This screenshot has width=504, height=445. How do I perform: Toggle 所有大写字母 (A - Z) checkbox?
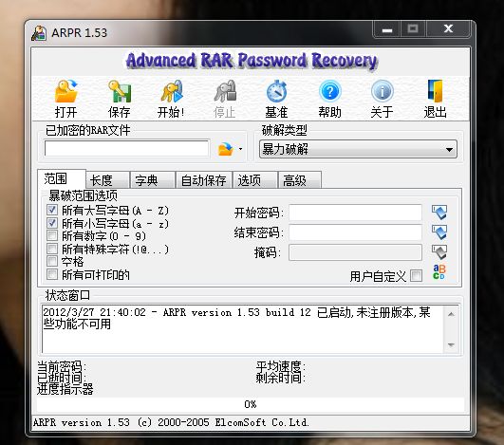(x=52, y=210)
